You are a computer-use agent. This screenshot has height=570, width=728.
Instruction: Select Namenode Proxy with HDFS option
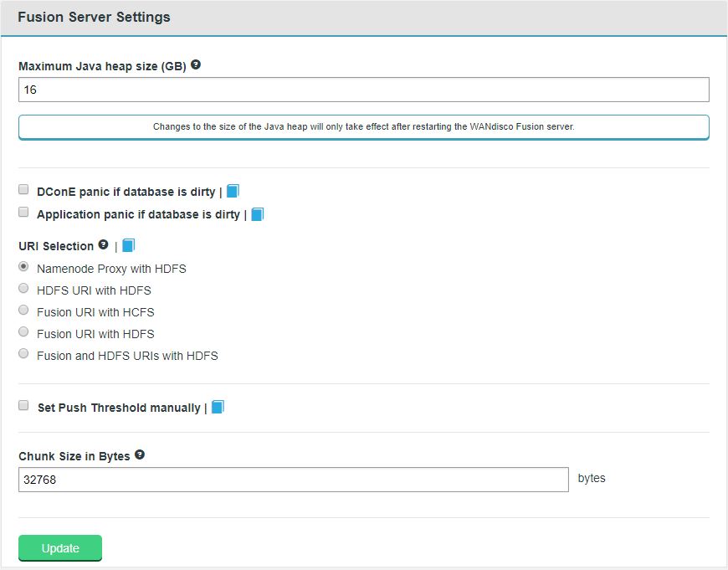pyautogui.click(x=23, y=266)
